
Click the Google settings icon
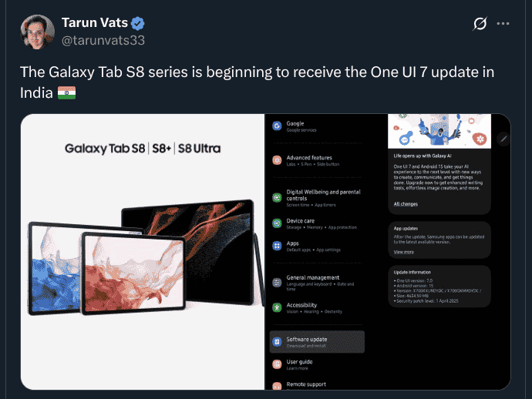tap(277, 126)
